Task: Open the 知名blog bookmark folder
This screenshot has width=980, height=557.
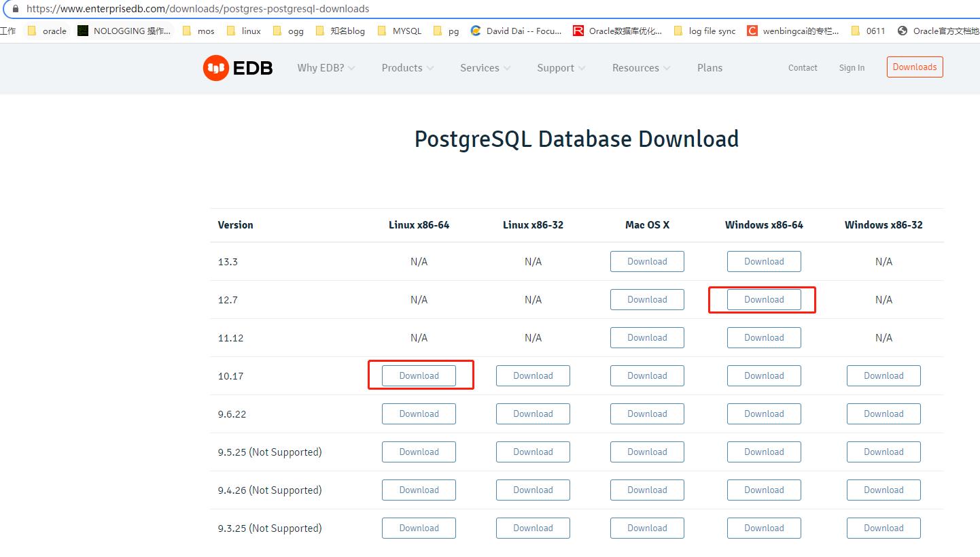Action: [340, 31]
